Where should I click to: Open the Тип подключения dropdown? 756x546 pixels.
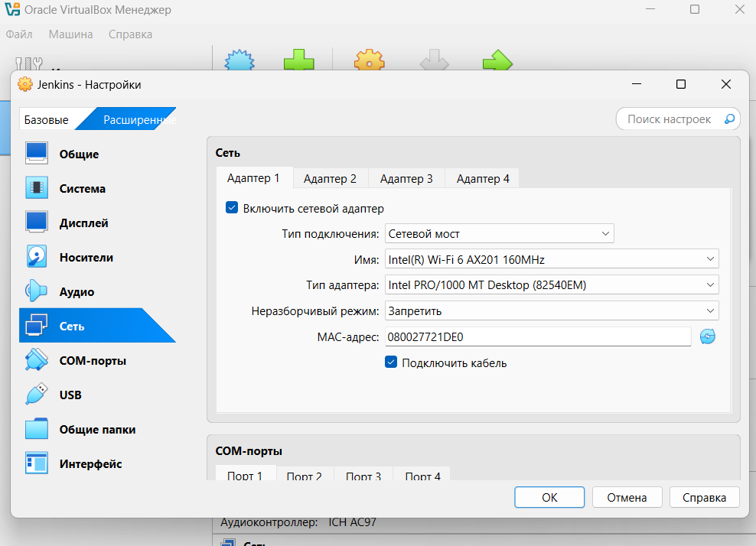tap(499, 234)
